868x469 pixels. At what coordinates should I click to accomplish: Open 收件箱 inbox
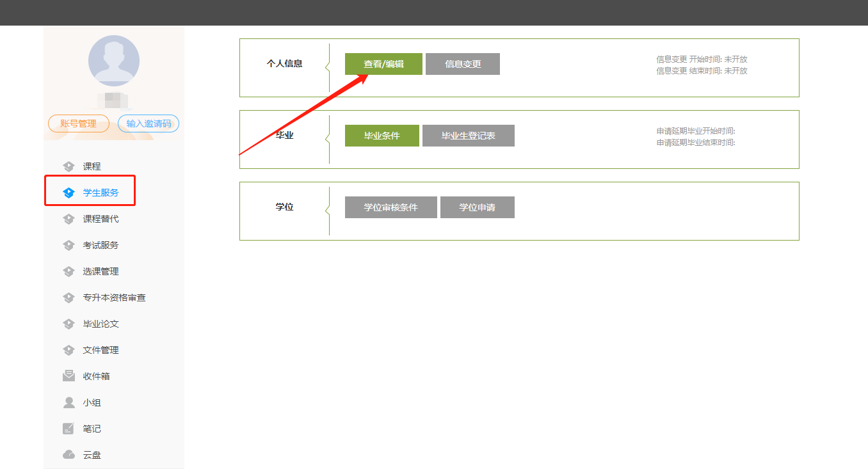pos(96,376)
